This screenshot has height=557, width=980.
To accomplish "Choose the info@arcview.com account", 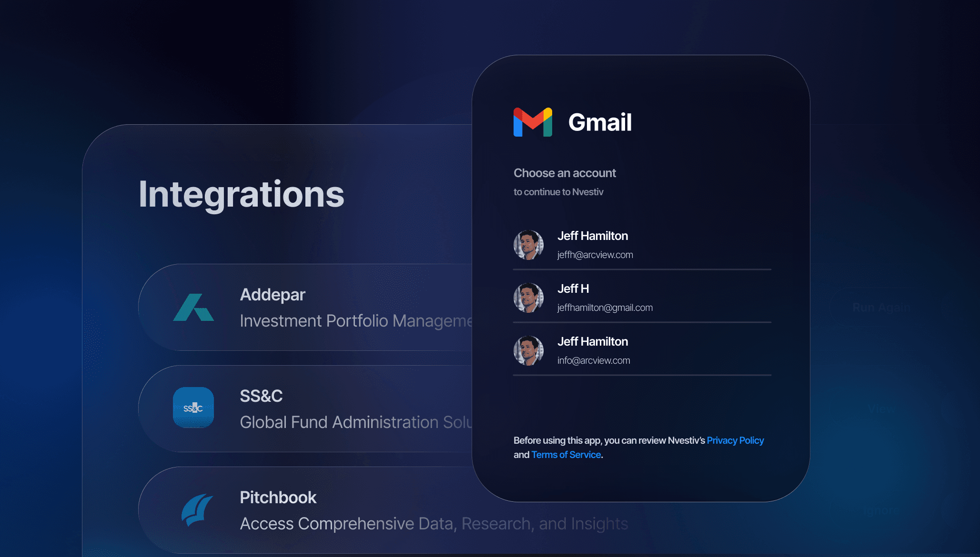I will click(x=594, y=360).
